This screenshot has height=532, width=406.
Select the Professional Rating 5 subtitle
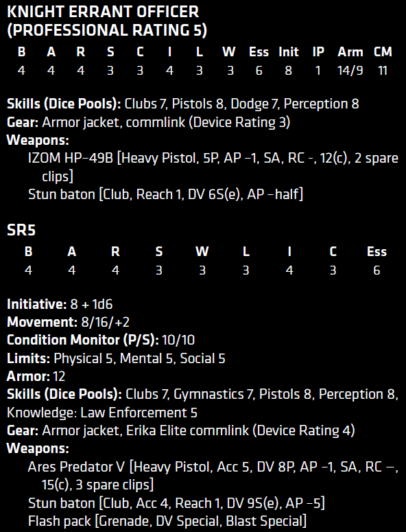pyautogui.click(x=107, y=30)
